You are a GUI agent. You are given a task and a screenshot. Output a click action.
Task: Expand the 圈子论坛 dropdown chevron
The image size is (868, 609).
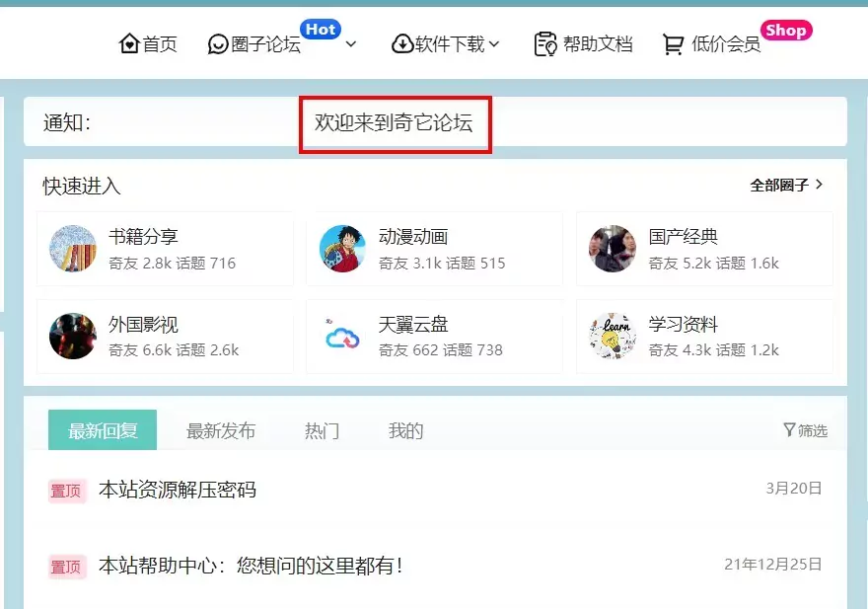(350, 45)
